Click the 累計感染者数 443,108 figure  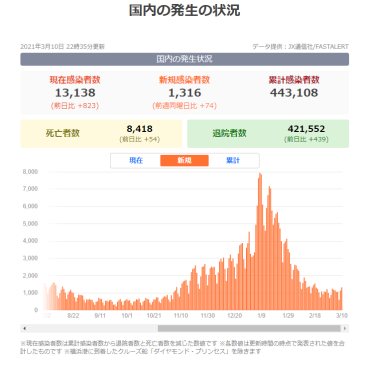pos(294,93)
